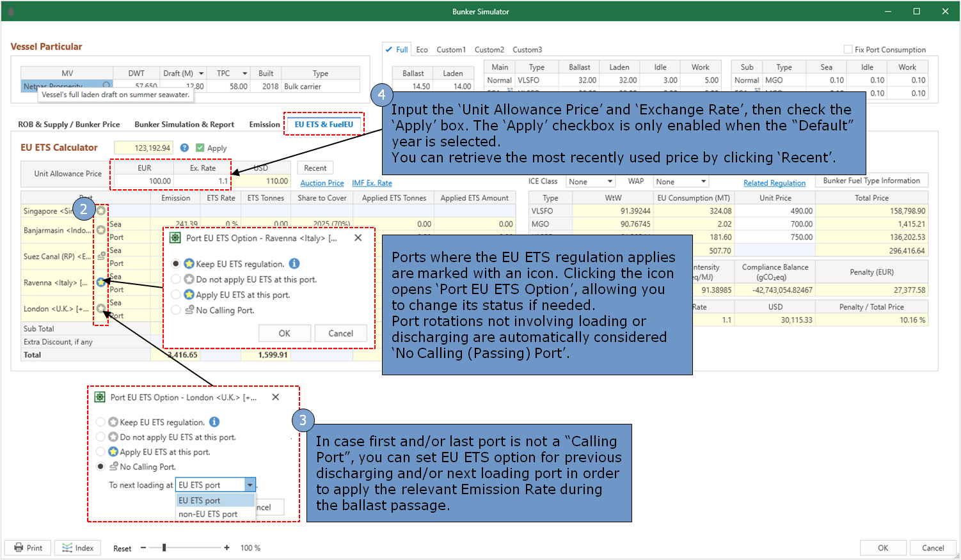
Task: Open the Auction Price link
Action: click(x=322, y=183)
